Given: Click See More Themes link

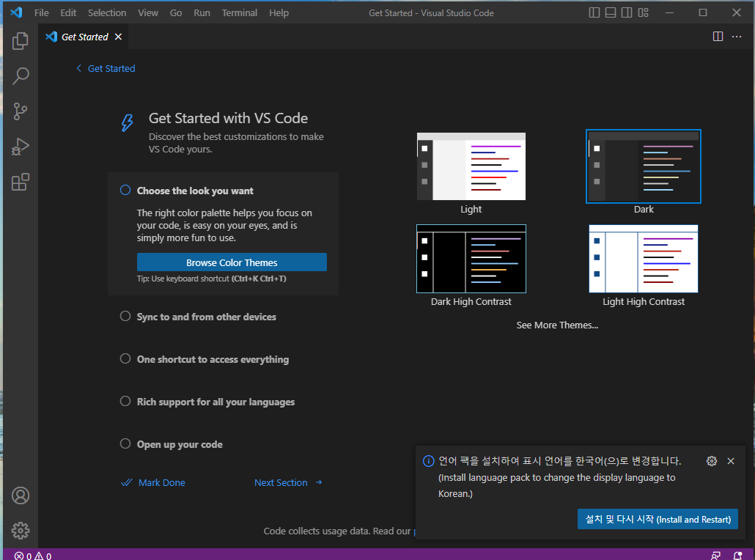Looking at the screenshot, I should tap(557, 325).
